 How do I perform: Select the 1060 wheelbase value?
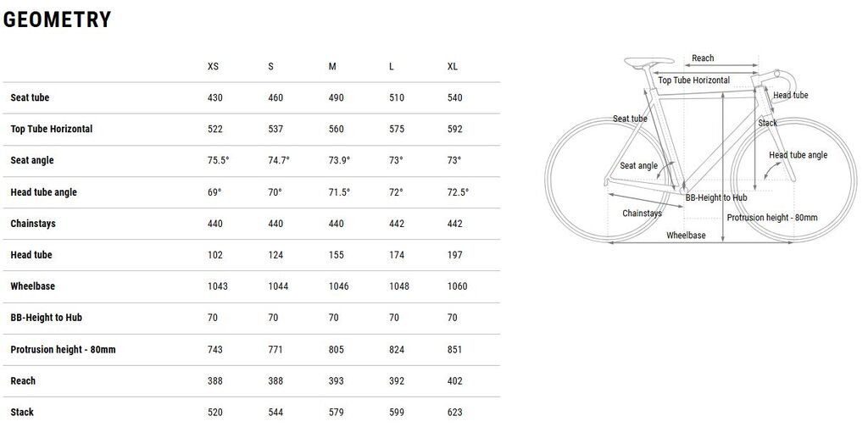coord(457,286)
